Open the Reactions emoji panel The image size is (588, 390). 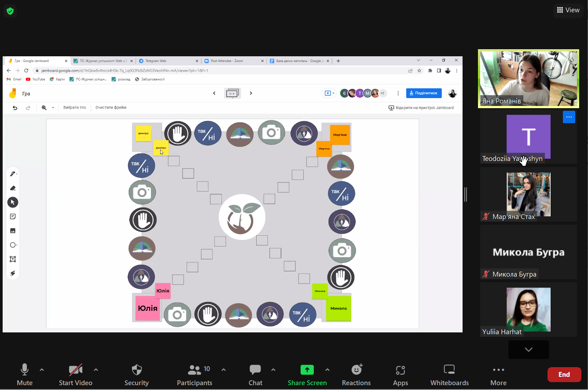click(x=356, y=370)
